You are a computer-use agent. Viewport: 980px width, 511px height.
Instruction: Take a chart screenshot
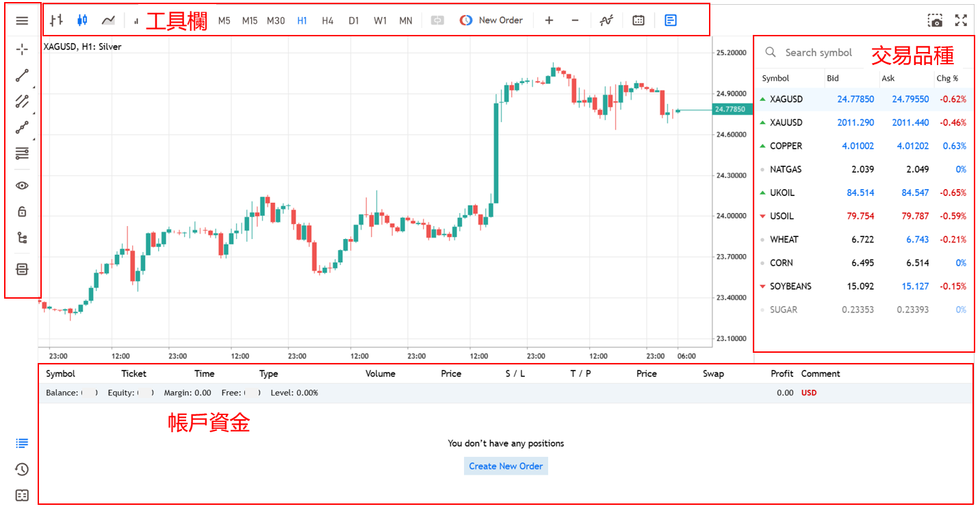[x=936, y=21]
